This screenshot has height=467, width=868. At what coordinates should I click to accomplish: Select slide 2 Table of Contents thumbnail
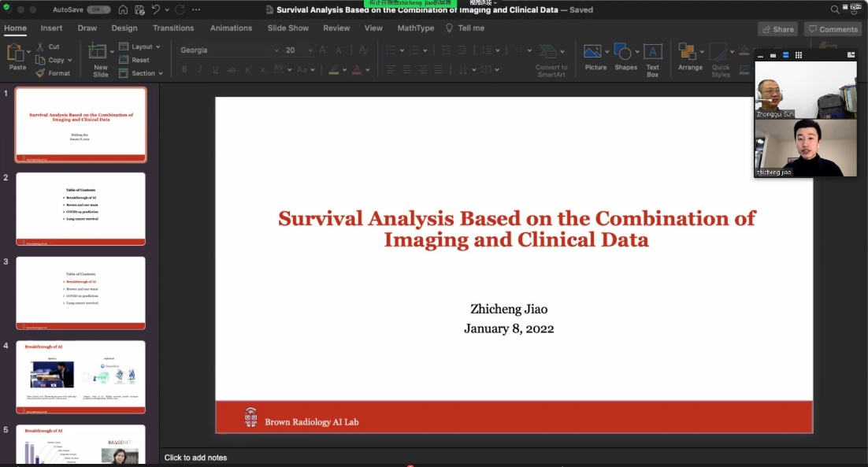pos(80,209)
